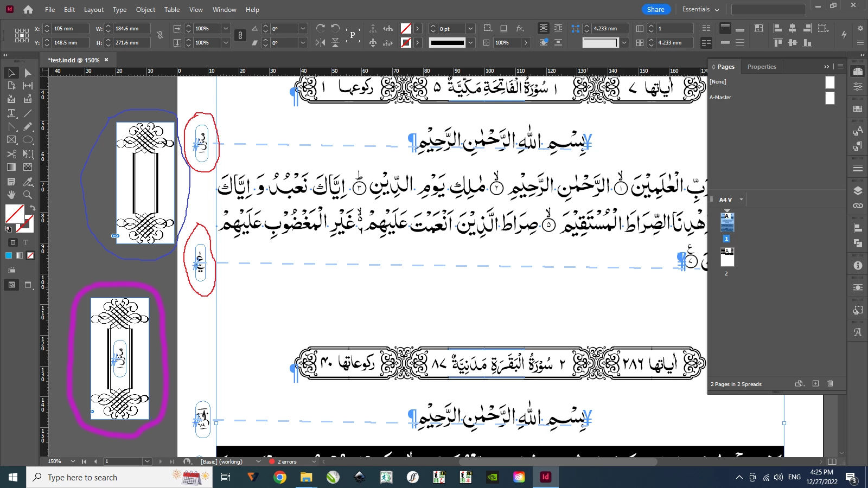Open the stroke type dropdown
Screen dimensions: 868x488
pyautogui.click(x=471, y=42)
